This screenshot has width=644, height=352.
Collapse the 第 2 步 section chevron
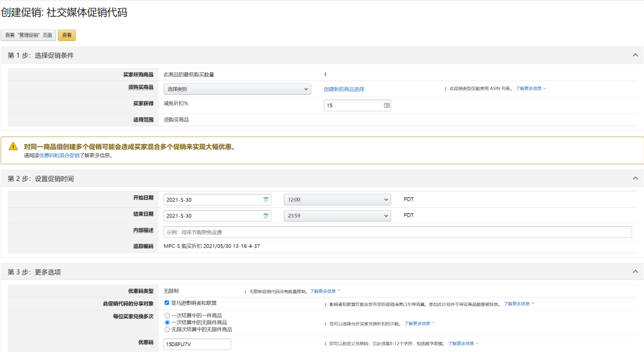635,178
